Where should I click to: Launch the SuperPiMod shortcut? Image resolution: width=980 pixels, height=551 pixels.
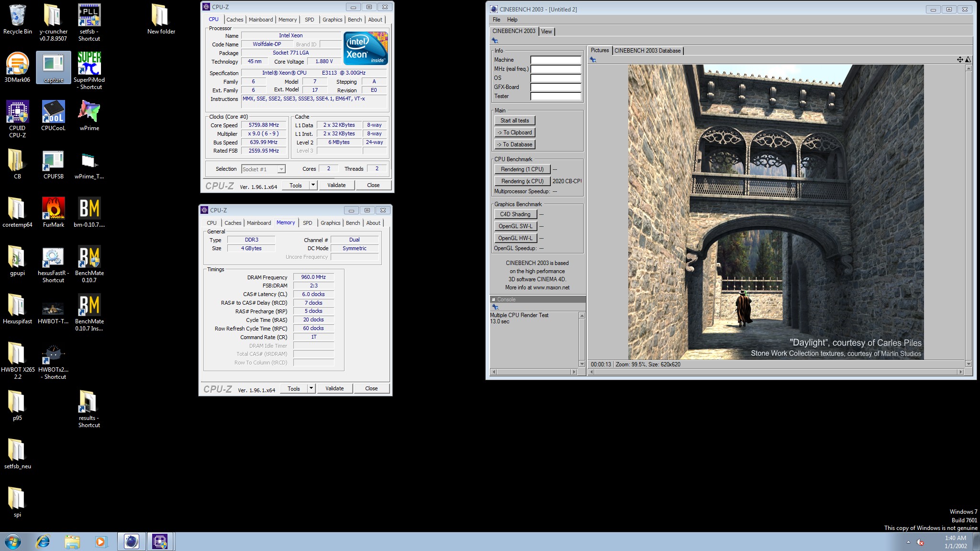pos(89,70)
